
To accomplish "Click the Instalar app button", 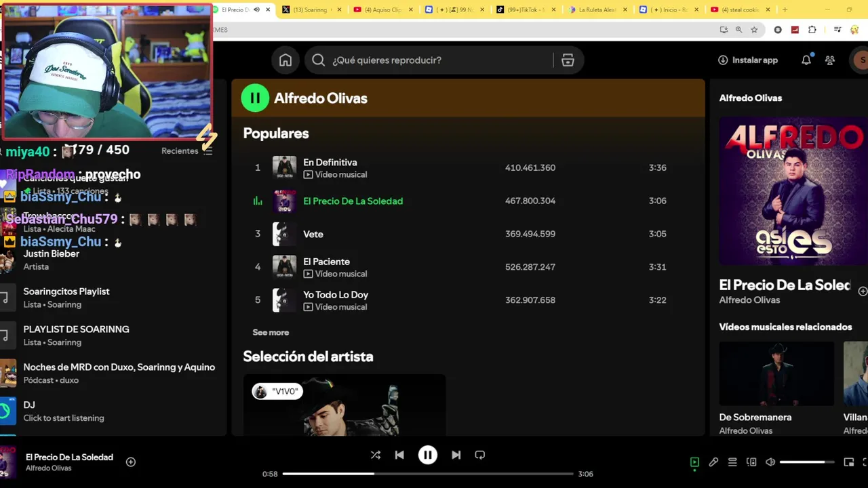I will coord(748,60).
